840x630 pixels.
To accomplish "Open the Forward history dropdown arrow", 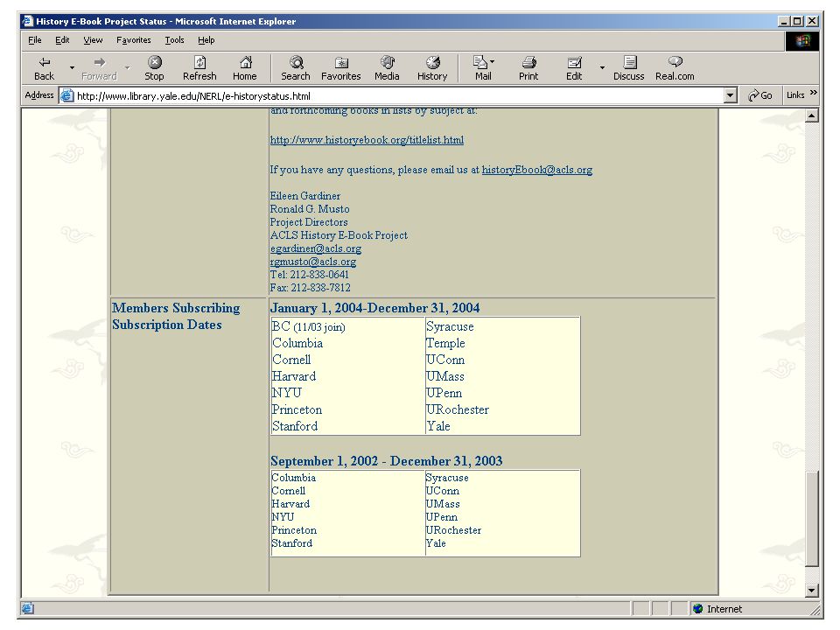I will click(x=128, y=68).
